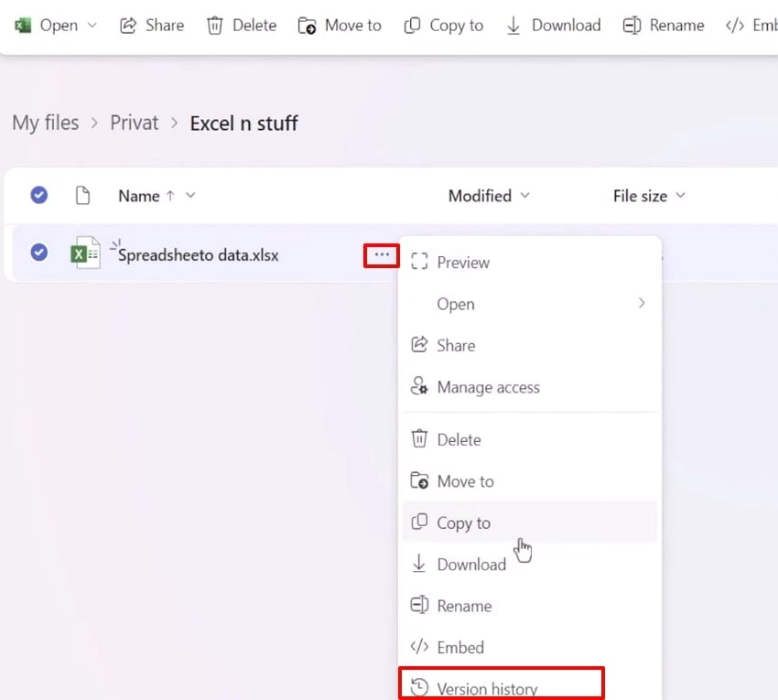Open the Privat breadcrumb folder
This screenshot has height=700, width=778.
point(135,123)
